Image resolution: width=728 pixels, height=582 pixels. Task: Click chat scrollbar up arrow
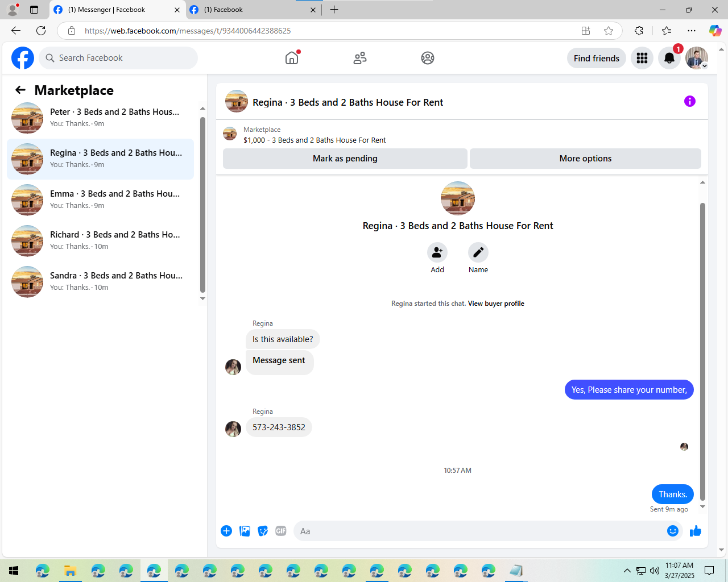coord(702,182)
